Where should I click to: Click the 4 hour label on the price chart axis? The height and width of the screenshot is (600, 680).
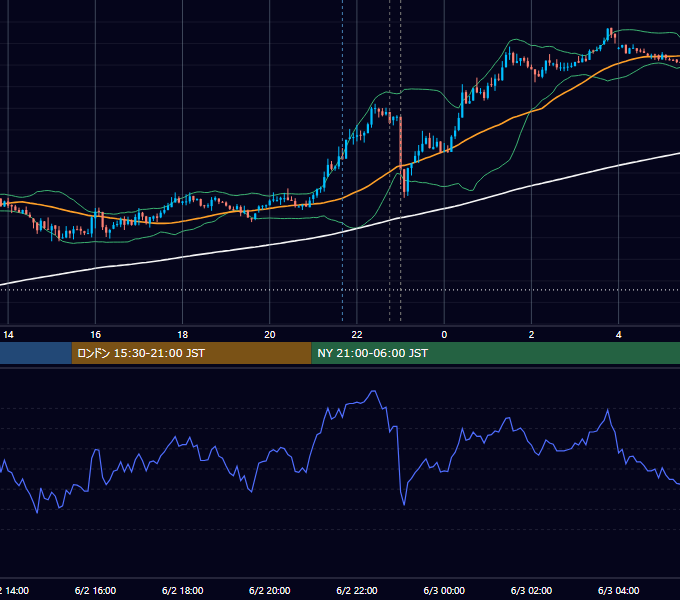pos(618,335)
